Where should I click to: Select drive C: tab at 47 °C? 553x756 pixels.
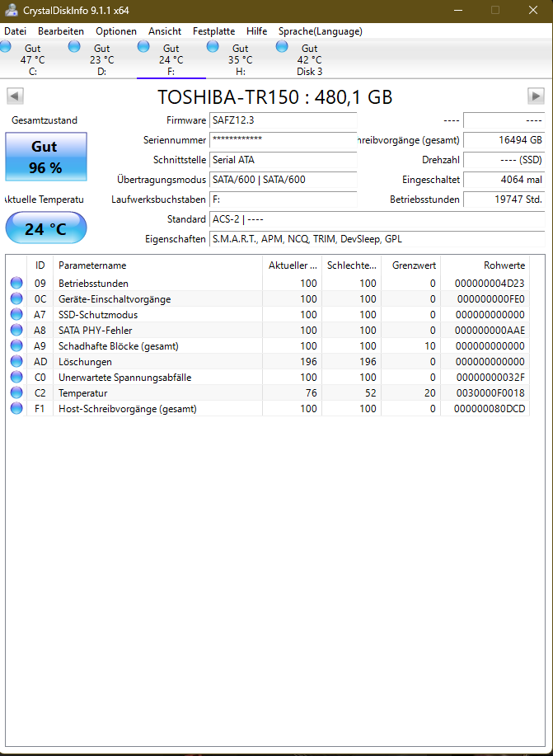click(33, 59)
